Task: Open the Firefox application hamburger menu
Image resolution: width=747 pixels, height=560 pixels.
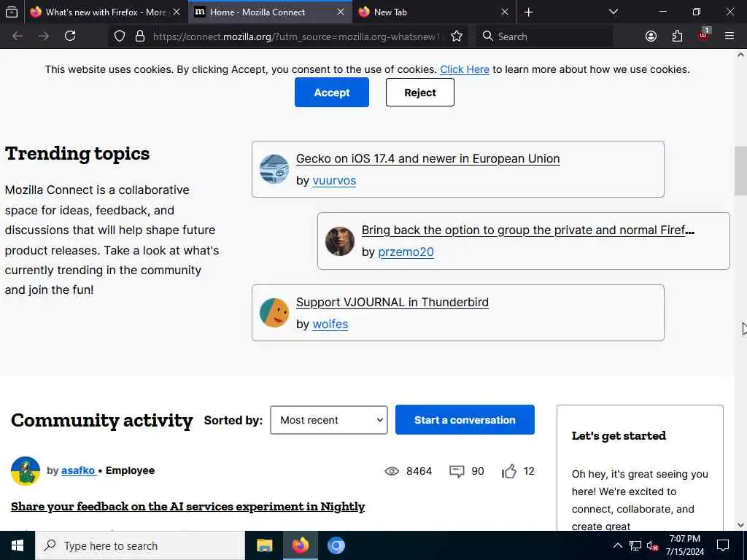Action: coord(729,36)
